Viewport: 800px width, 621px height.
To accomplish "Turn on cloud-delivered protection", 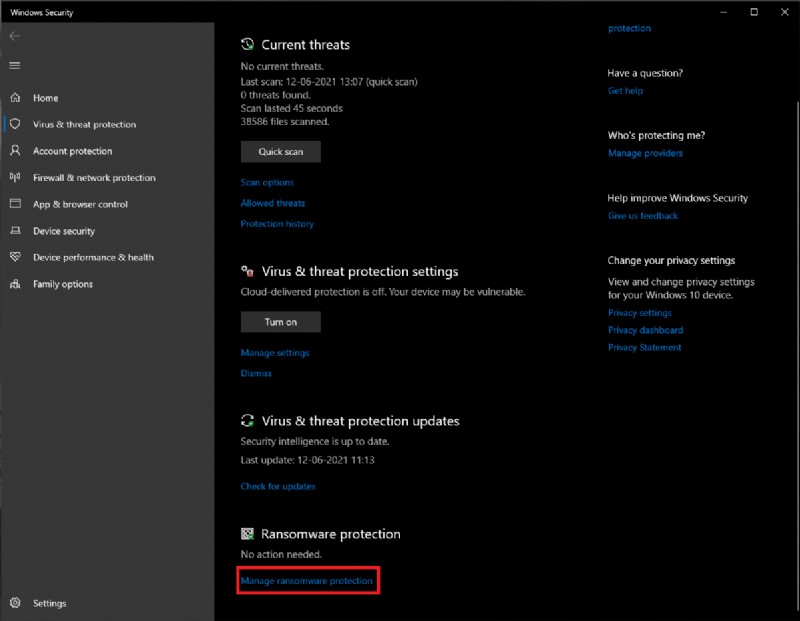I will [x=281, y=321].
